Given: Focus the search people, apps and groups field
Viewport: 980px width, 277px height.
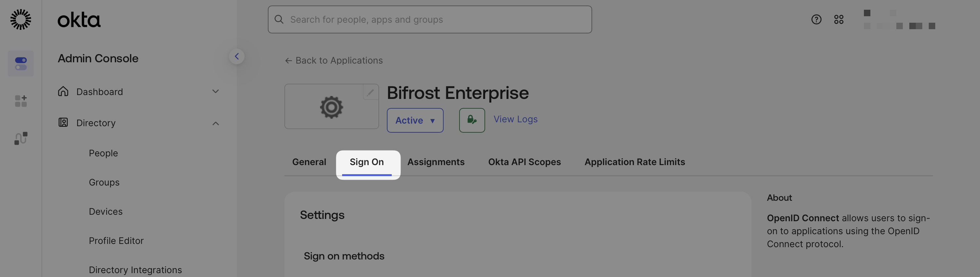Looking at the screenshot, I should click(x=429, y=19).
